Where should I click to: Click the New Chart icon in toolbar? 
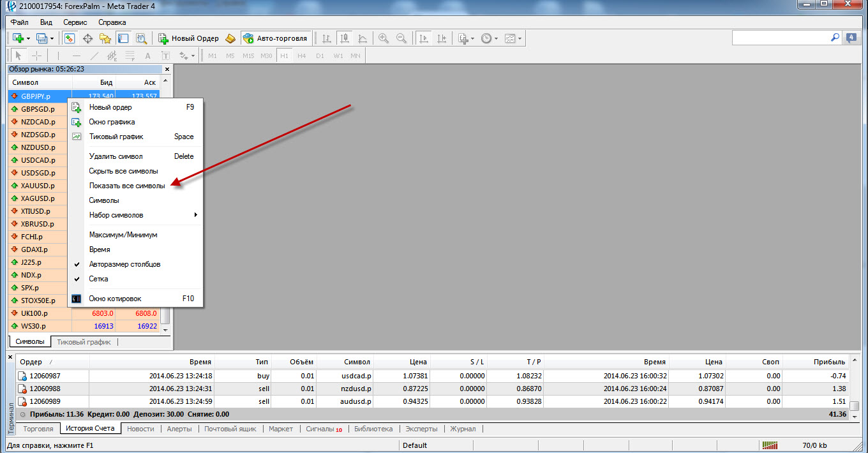[x=18, y=38]
